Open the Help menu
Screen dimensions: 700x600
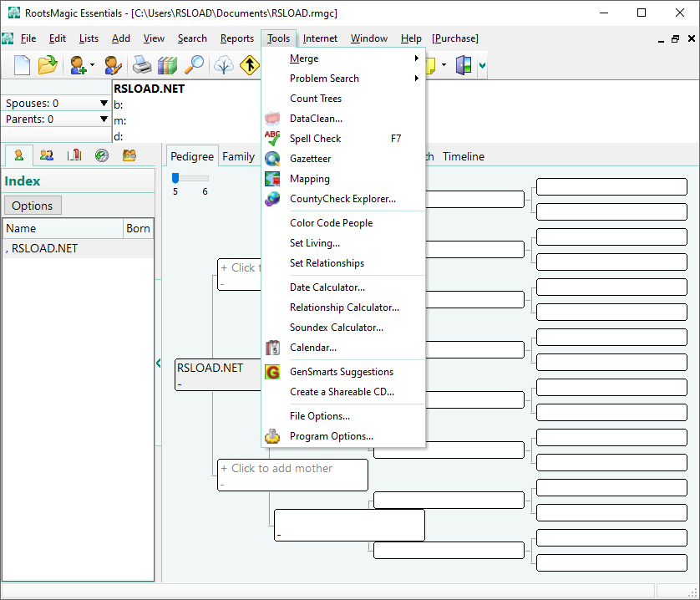411,38
